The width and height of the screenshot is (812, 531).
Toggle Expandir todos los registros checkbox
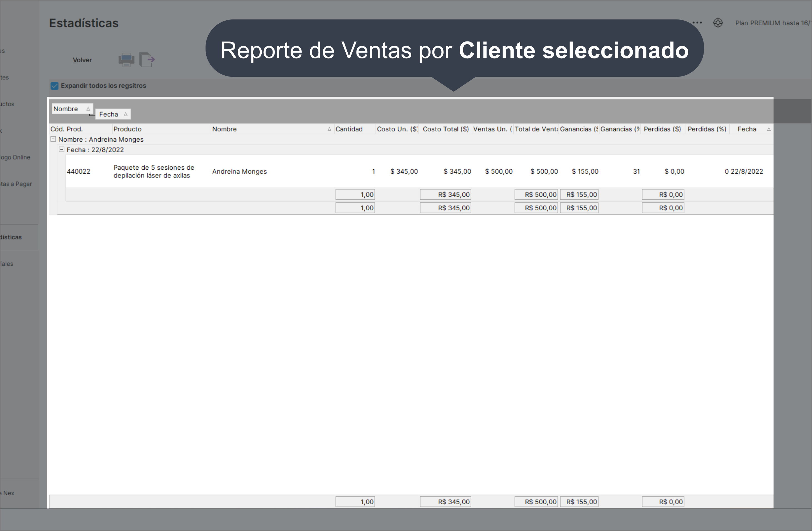[x=55, y=86]
